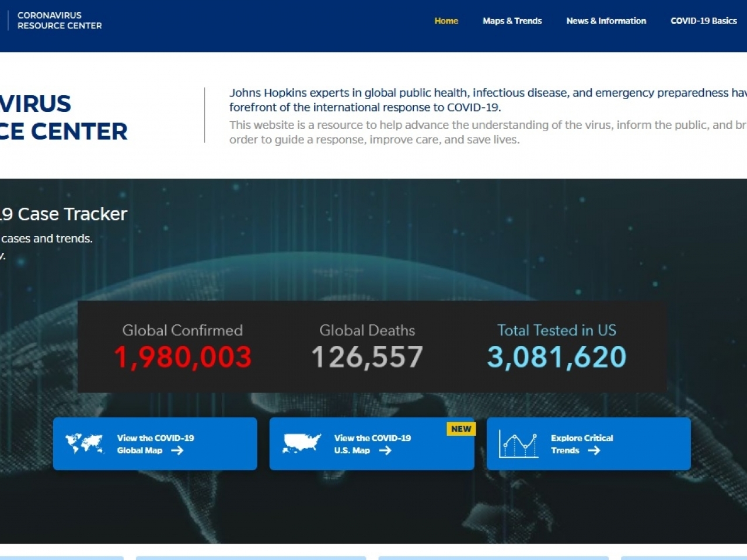Click the Global Confirmed count 1,980,003
Screen dimensions: 747x560
pos(183,357)
